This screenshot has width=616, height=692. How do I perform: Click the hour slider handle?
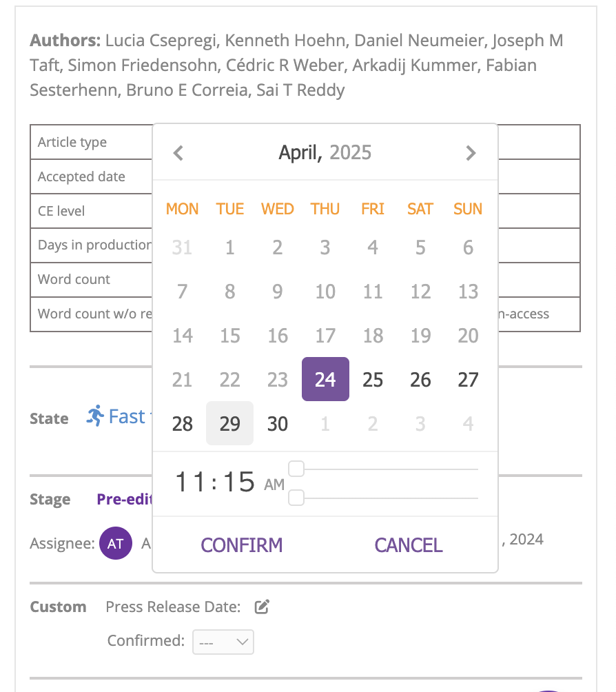point(296,469)
